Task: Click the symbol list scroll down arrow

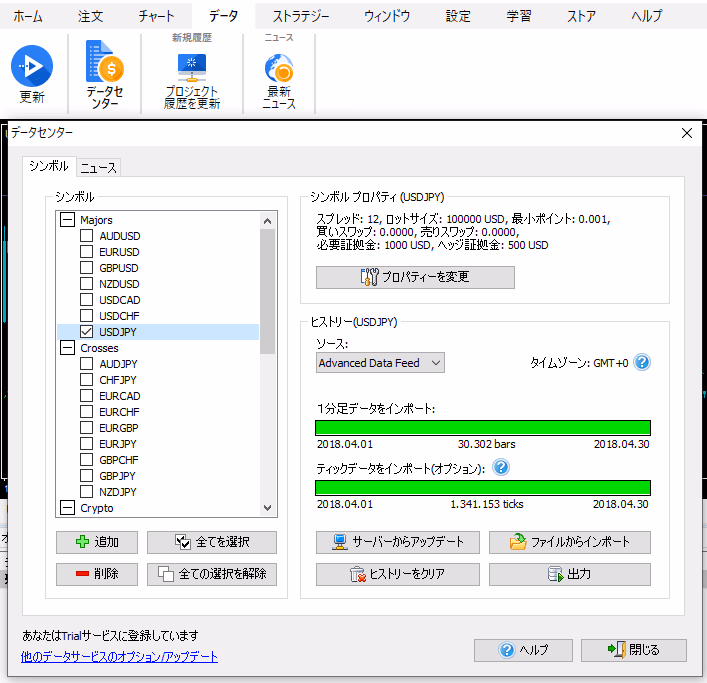Action: (x=267, y=508)
